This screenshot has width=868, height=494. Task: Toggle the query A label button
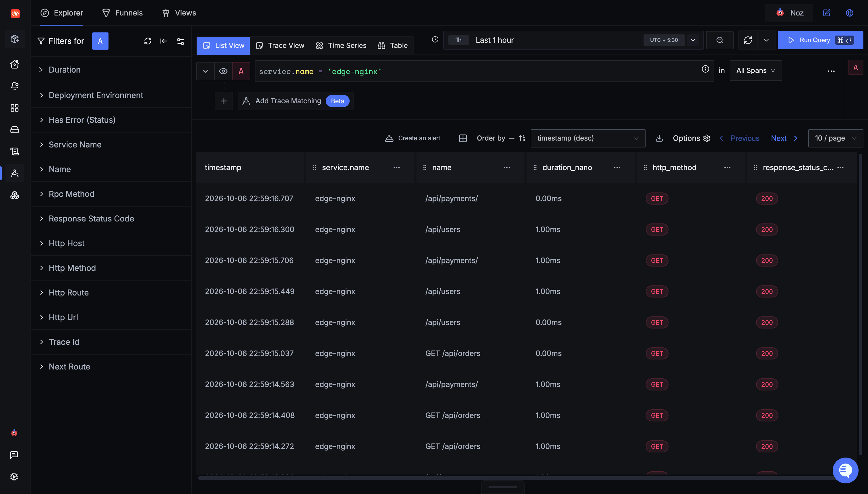click(241, 71)
